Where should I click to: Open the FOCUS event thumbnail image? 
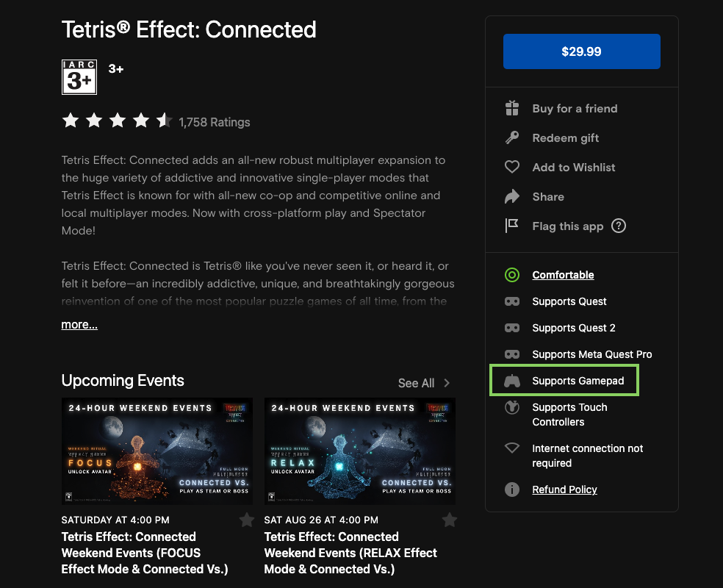157,452
